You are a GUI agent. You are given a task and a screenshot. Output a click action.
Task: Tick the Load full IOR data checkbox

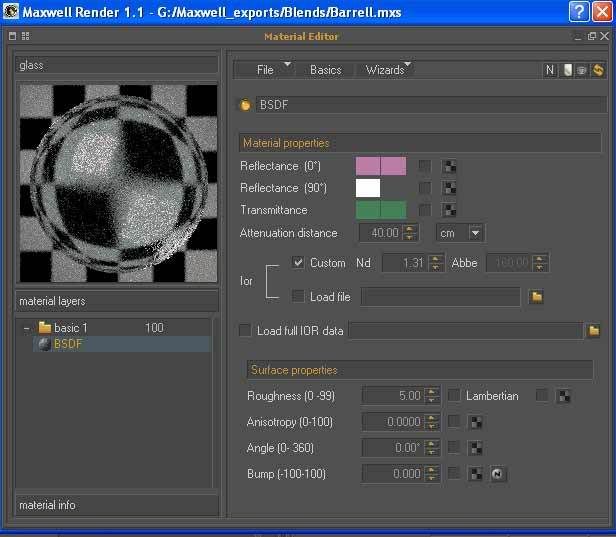pos(246,331)
